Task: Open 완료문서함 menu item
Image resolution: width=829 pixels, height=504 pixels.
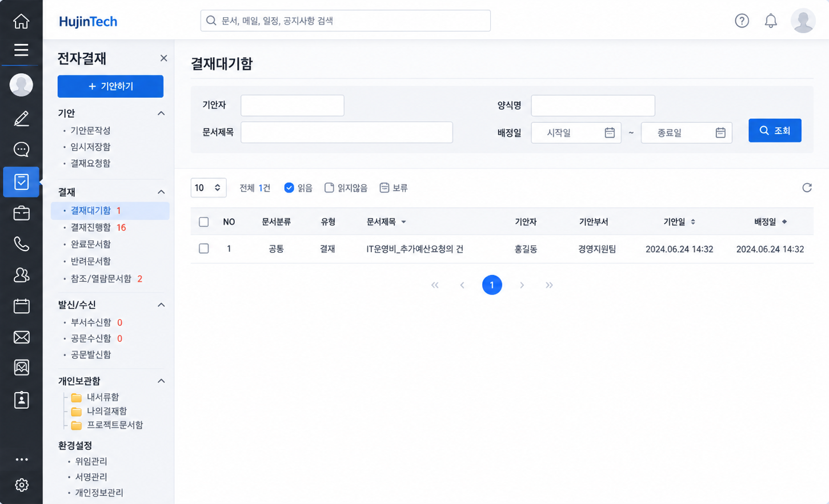Action: click(90, 244)
